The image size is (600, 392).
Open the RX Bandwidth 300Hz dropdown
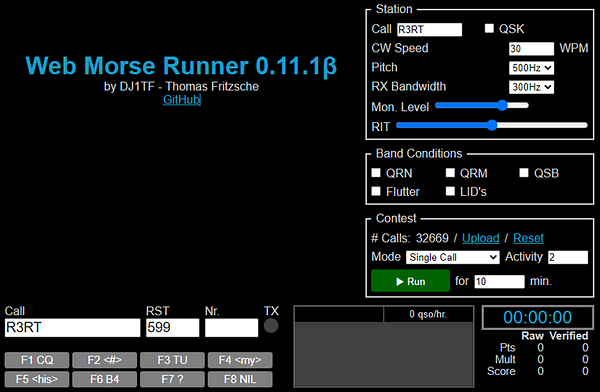coord(531,87)
